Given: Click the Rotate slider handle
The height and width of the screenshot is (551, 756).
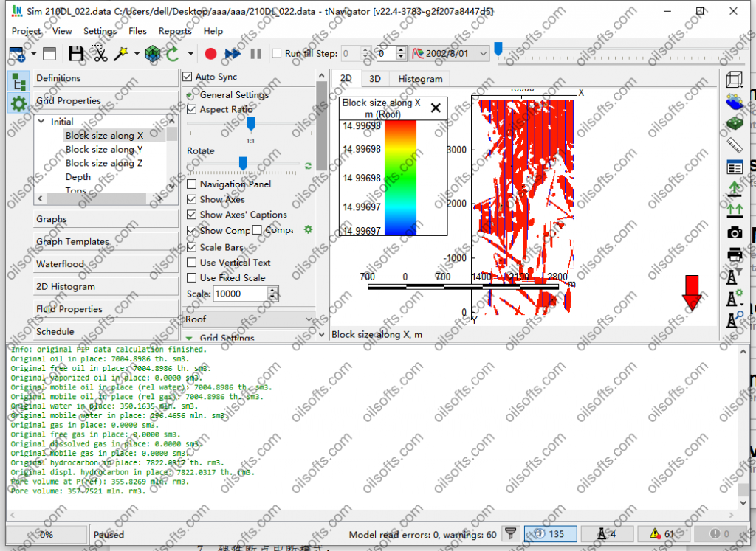Looking at the screenshot, I should click(243, 163).
